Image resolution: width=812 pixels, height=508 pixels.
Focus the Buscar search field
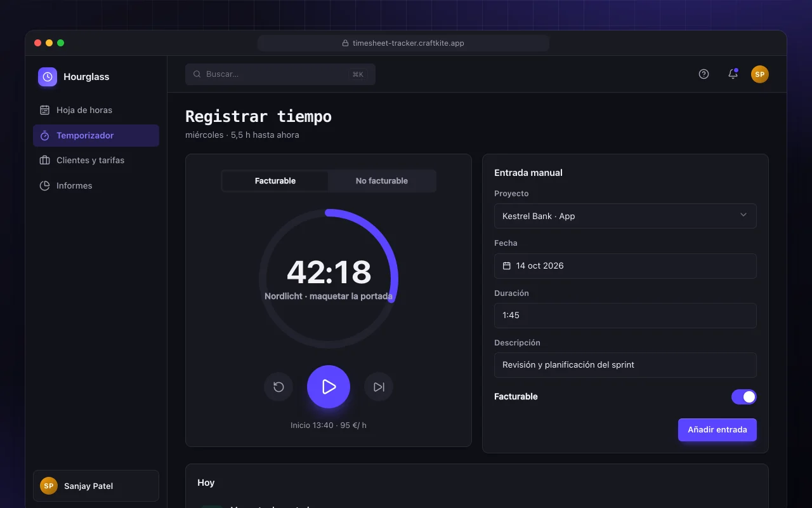click(x=280, y=74)
